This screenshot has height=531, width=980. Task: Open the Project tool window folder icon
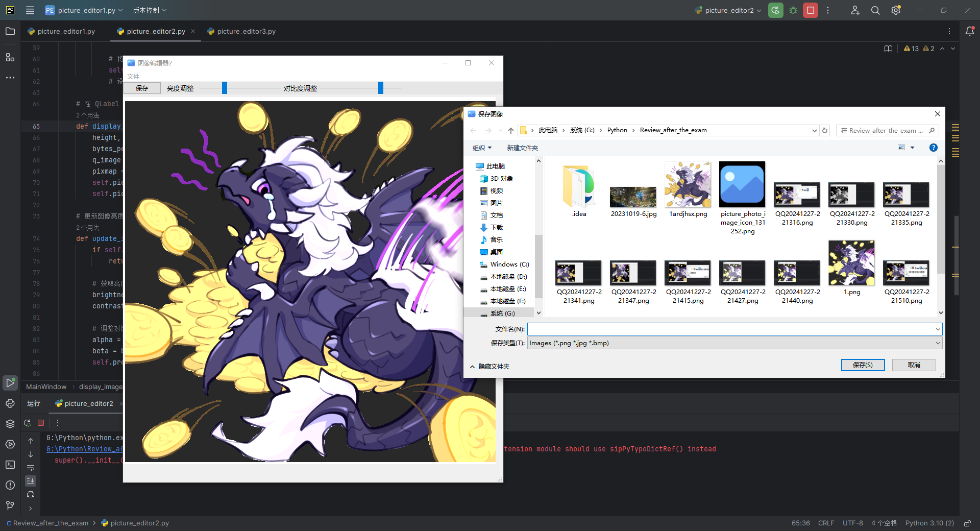pyautogui.click(x=10, y=31)
